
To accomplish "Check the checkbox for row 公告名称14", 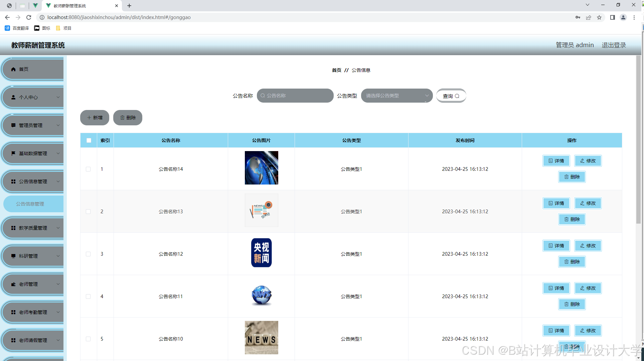I will [88, 169].
